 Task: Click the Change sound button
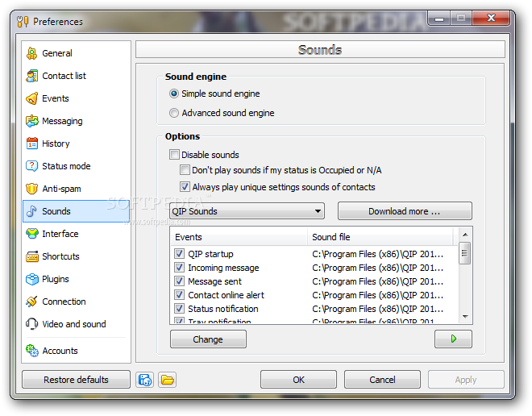pos(208,339)
